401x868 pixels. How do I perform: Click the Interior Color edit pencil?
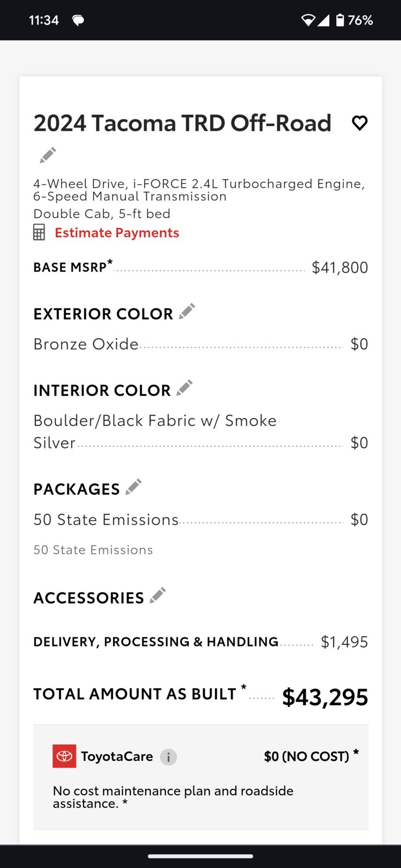coord(185,388)
